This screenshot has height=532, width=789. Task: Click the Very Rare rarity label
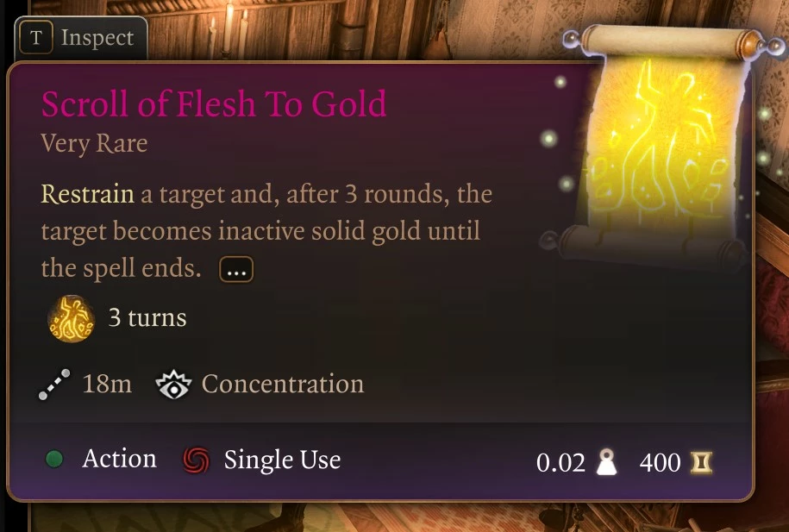[x=94, y=144]
